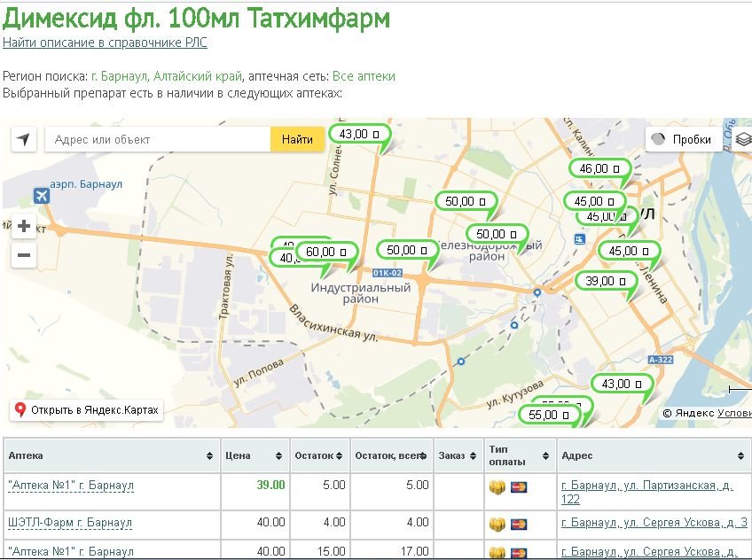The width and height of the screenshot is (752, 560).
Task: Click the geolocation arrow icon on the map
Action: pos(23,139)
